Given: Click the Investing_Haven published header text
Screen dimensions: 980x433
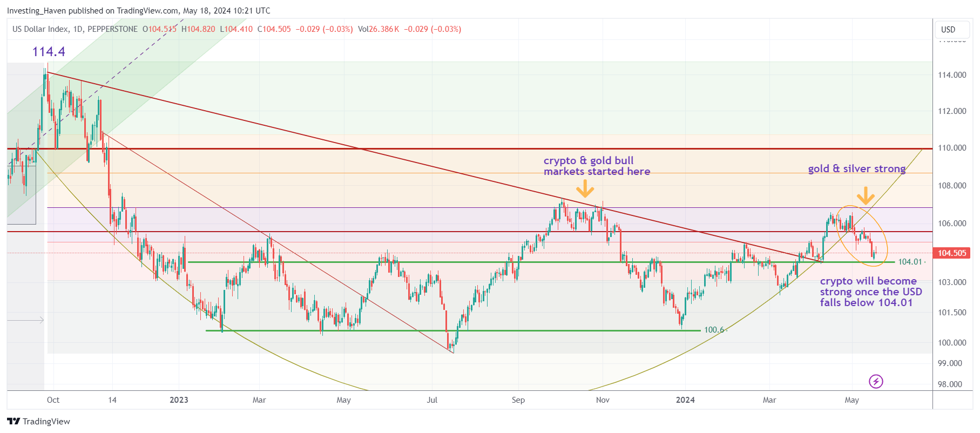Looking at the screenshot, I should (139, 11).
